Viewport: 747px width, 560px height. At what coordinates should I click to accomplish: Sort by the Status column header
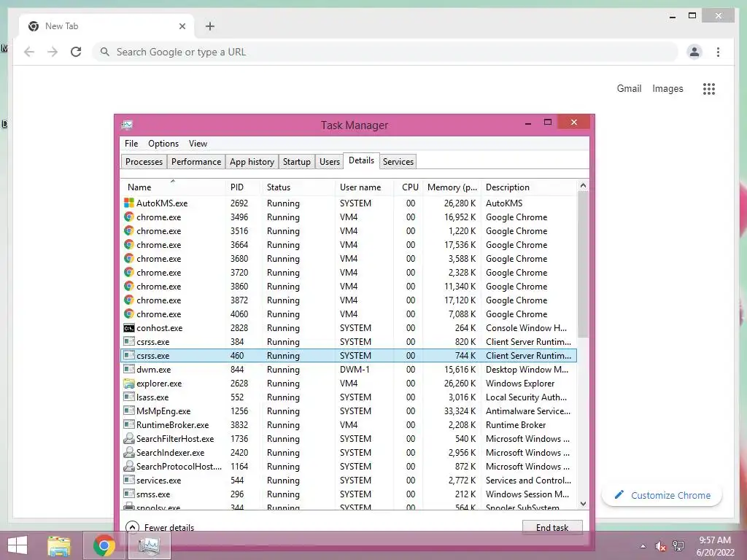[x=298, y=187]
